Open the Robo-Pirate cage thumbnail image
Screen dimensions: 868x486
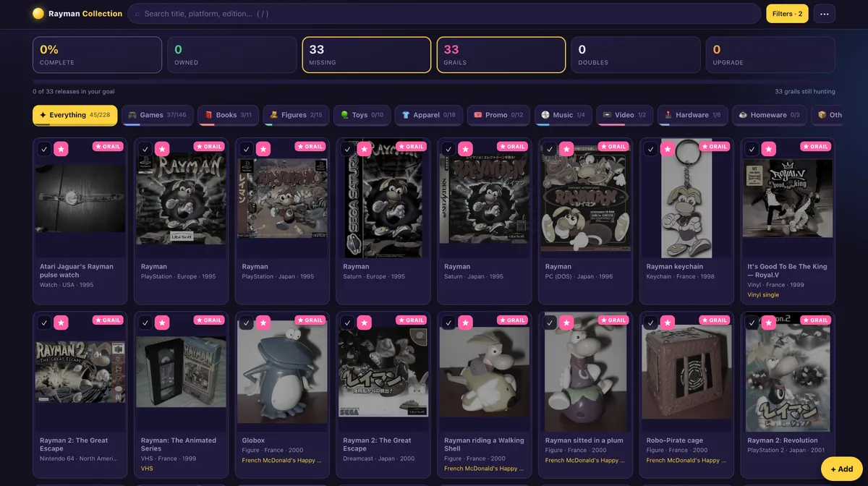click(x=687, y=372)
